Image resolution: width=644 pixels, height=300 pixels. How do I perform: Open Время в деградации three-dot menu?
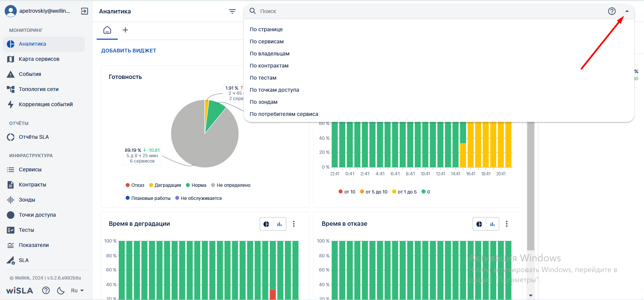point(294,224)
